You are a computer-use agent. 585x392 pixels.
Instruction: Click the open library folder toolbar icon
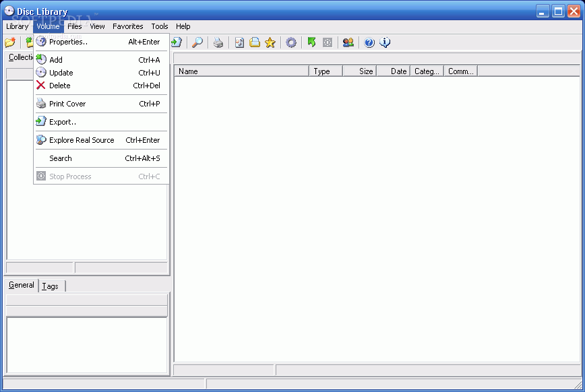(x=10, y=42)
